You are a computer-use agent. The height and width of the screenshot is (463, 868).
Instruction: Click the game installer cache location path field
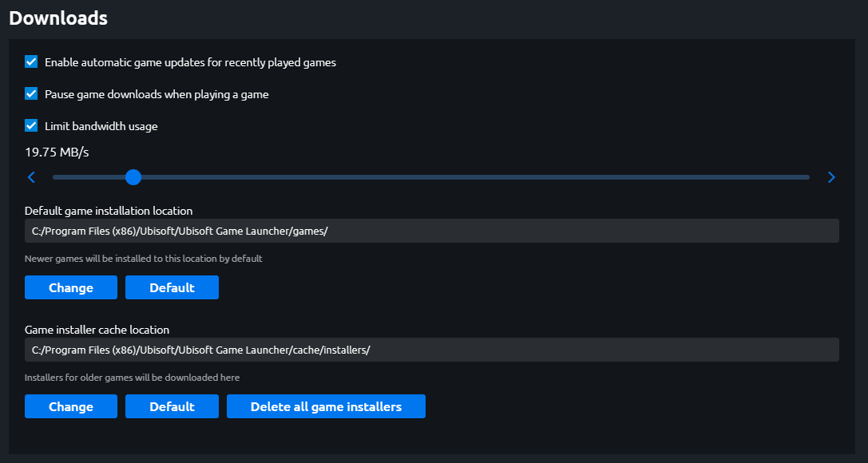[x=431, y=349]
